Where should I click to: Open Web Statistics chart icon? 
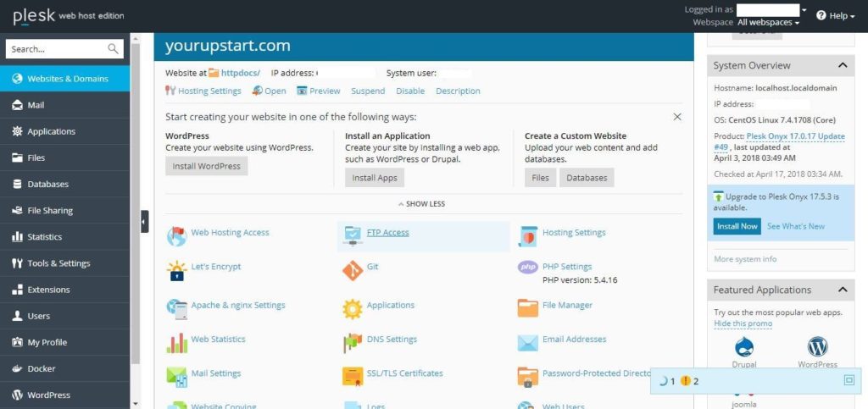click(176, 343)
